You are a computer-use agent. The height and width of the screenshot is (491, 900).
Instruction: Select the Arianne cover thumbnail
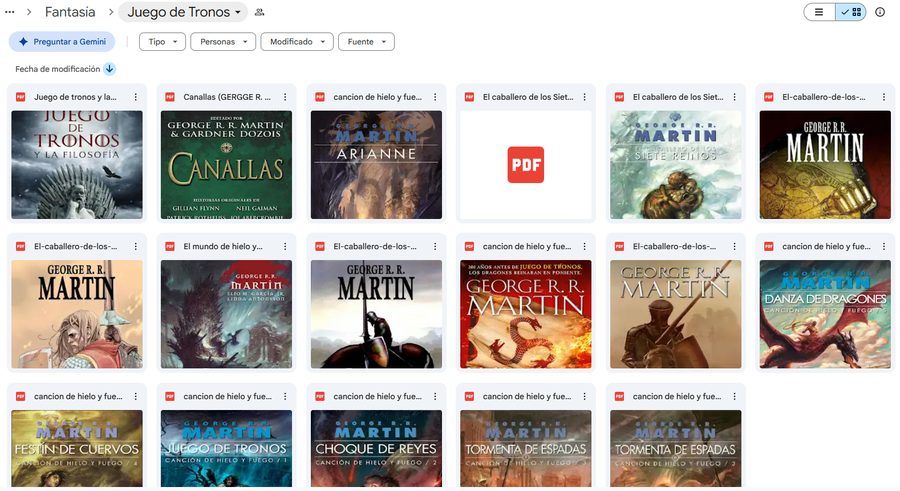[377, 165]
